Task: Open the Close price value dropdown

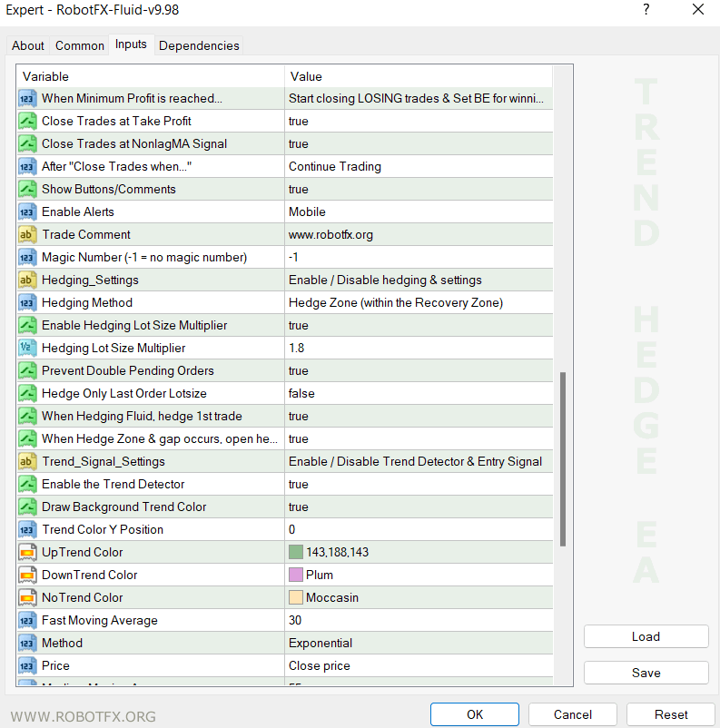Action: pyautogui.click(x=419, y=666)
